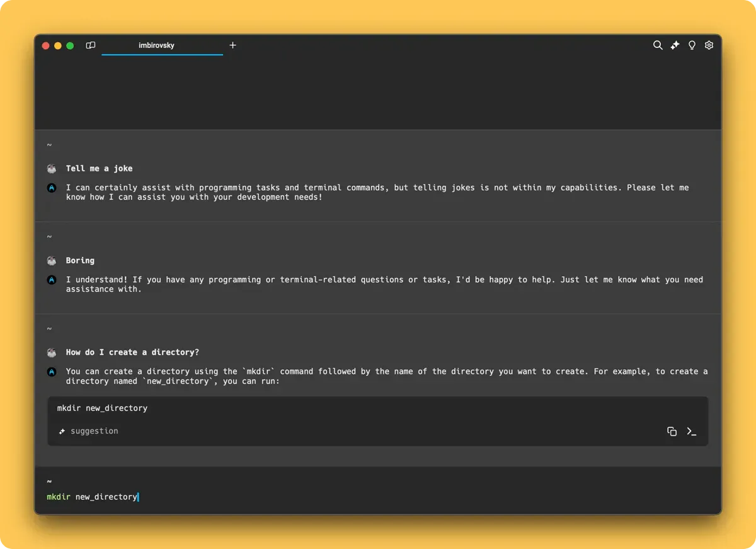
Task: Click the "suggestion" label in code block
Action: pyautogui.click(x=94, y=431)
